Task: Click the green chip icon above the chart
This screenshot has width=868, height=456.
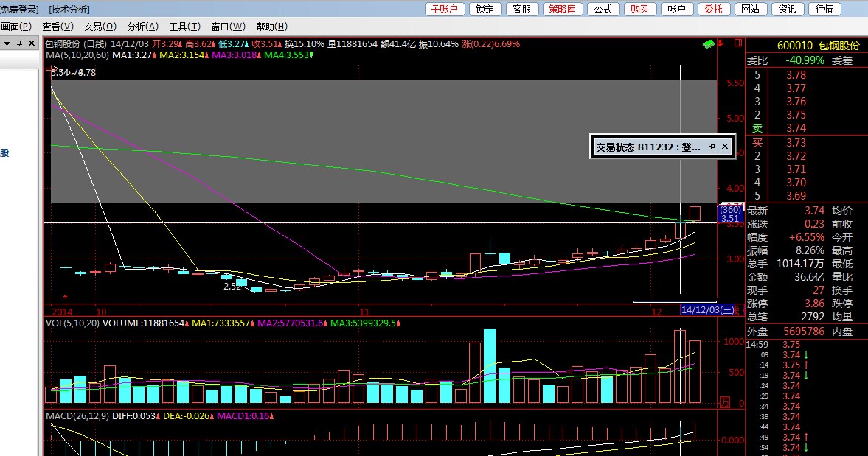Action: [x=709, y=45]
